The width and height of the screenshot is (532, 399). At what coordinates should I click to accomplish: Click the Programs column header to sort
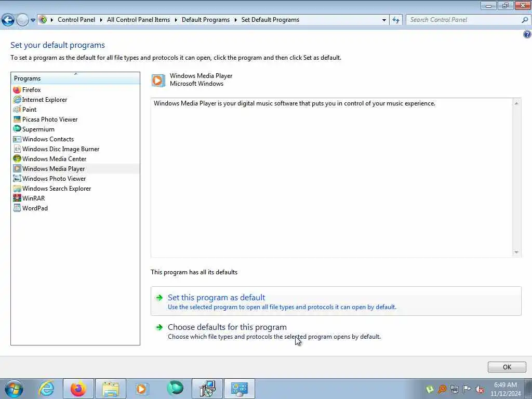click(75, 78)
